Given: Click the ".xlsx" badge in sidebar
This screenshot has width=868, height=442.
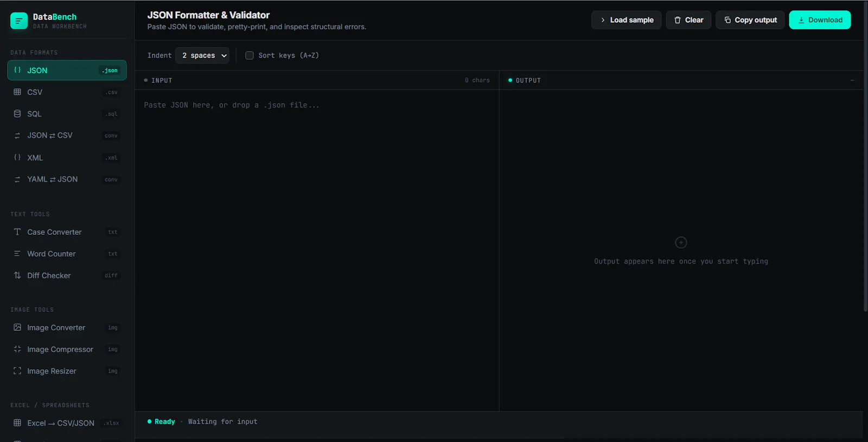Looking at the screenshot, I should (x=112, y=423).
